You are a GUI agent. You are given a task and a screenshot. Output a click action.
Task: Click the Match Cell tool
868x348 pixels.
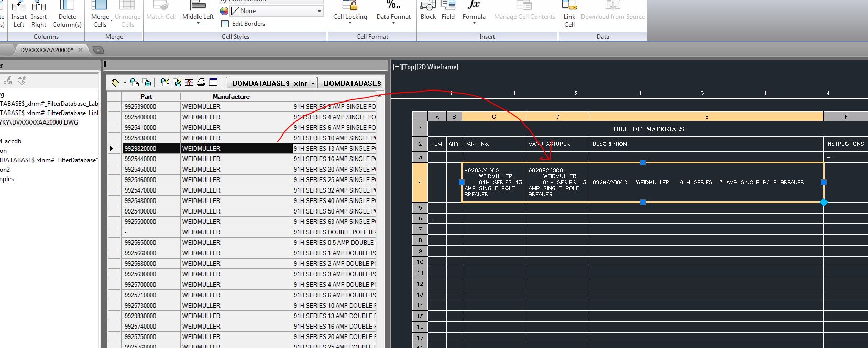[161, 12]
